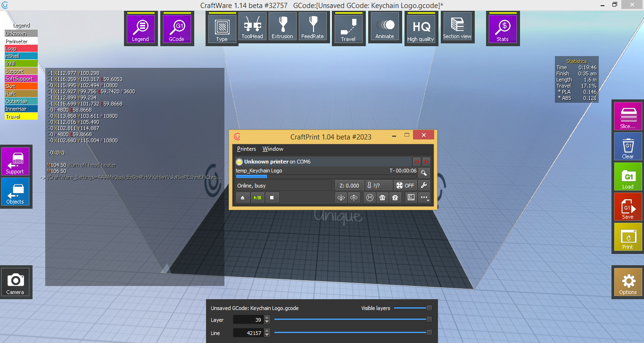Toggle the GCode viewer button

pos(176,29)
